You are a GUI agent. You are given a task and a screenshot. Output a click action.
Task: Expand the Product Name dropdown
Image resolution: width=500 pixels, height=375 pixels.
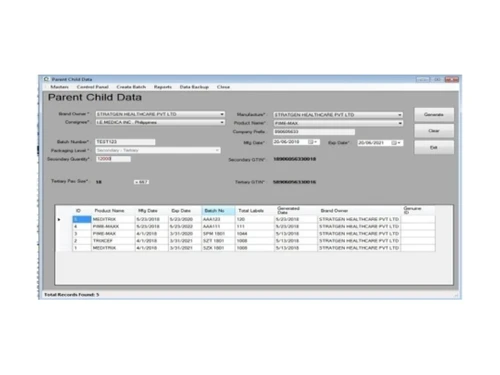pyautogui.click(x=399, y=123)
